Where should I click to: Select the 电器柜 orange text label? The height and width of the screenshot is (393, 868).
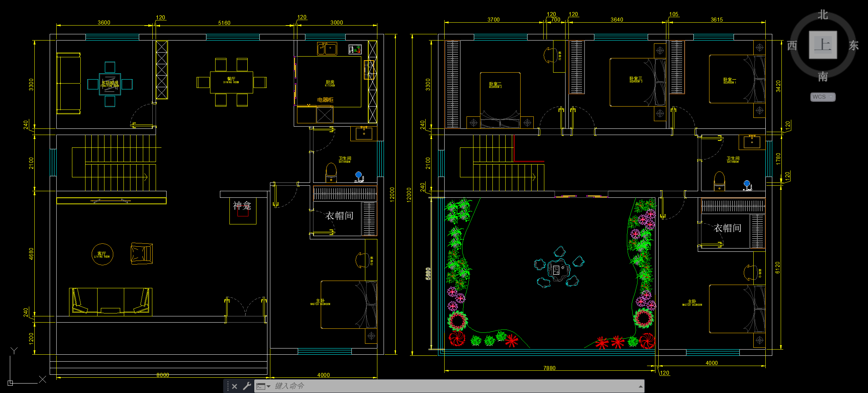pos(325,100)
